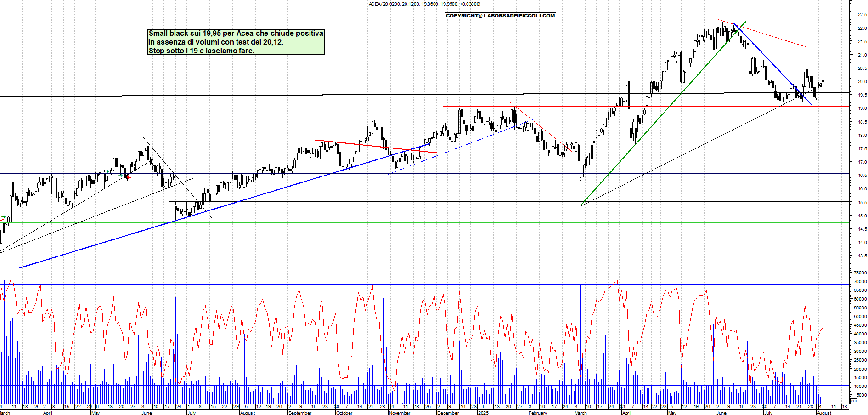
Task: Click the 20.5 price axis label
Action: click(862, 68)
